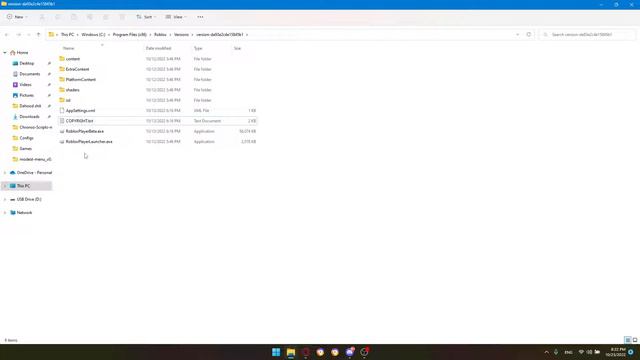Viewport: 640px width, 360px height.
Task: Click the File Explorer taskbar icon
Action: [291, 352]
